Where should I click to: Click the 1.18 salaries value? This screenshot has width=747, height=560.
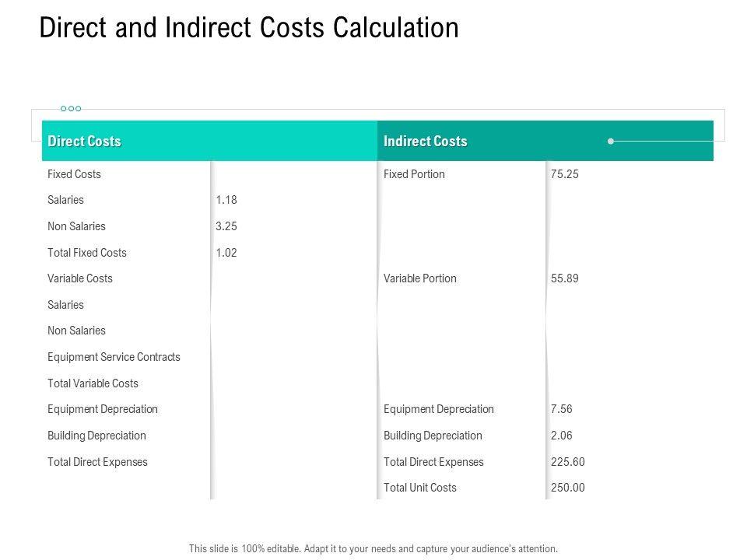226,201
